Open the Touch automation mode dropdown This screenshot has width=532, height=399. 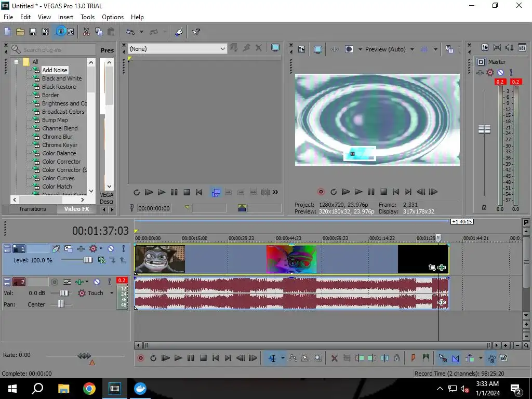pyautogui.click(x=112, y=293)
